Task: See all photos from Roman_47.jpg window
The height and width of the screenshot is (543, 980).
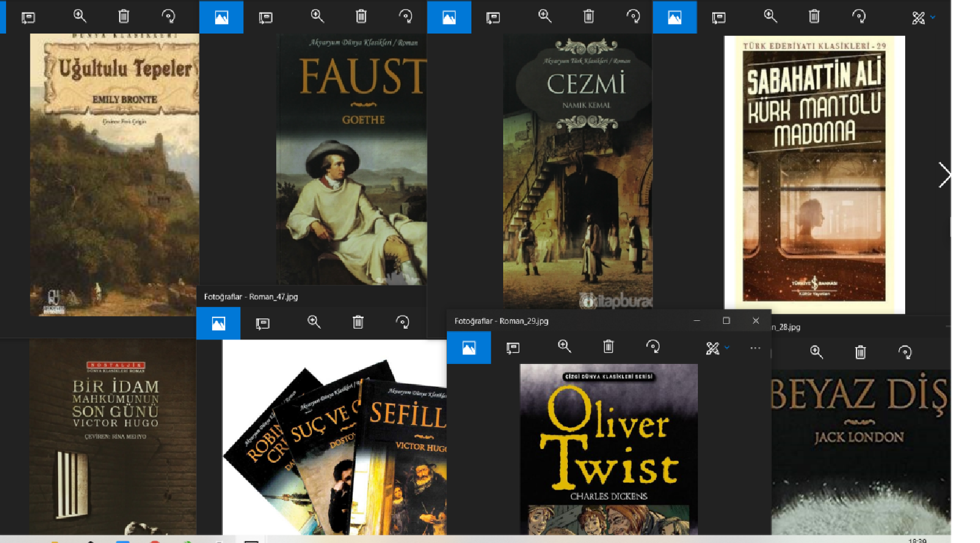Action: 219,323
